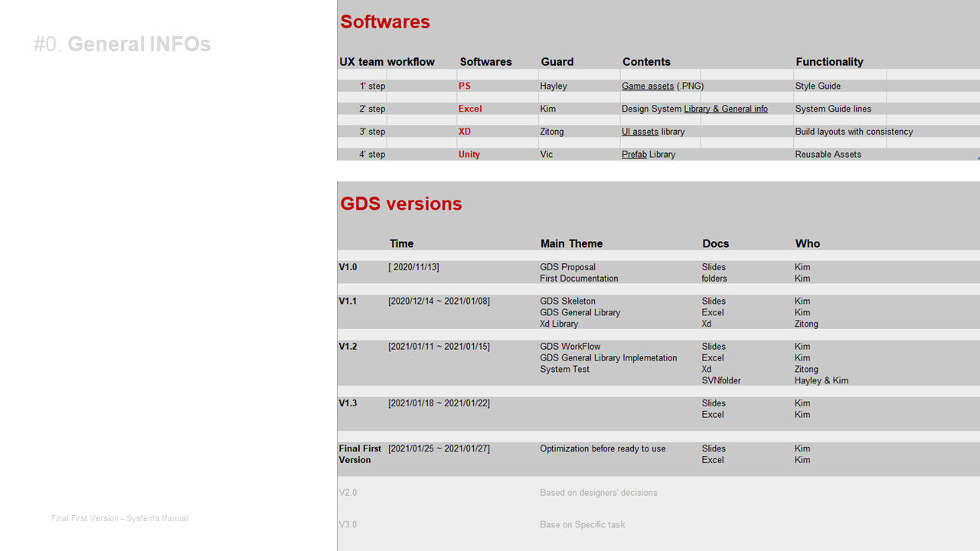Follow the "Library & General info" link
980x551 pixels.
[726, 109]
